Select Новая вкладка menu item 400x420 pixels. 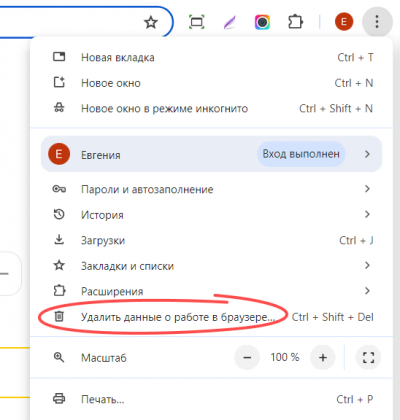pos(211,57)
